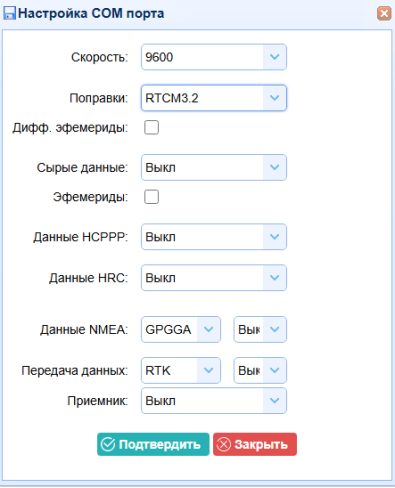
Task: Click the Закрыть button
Action: tap(255, 444)
